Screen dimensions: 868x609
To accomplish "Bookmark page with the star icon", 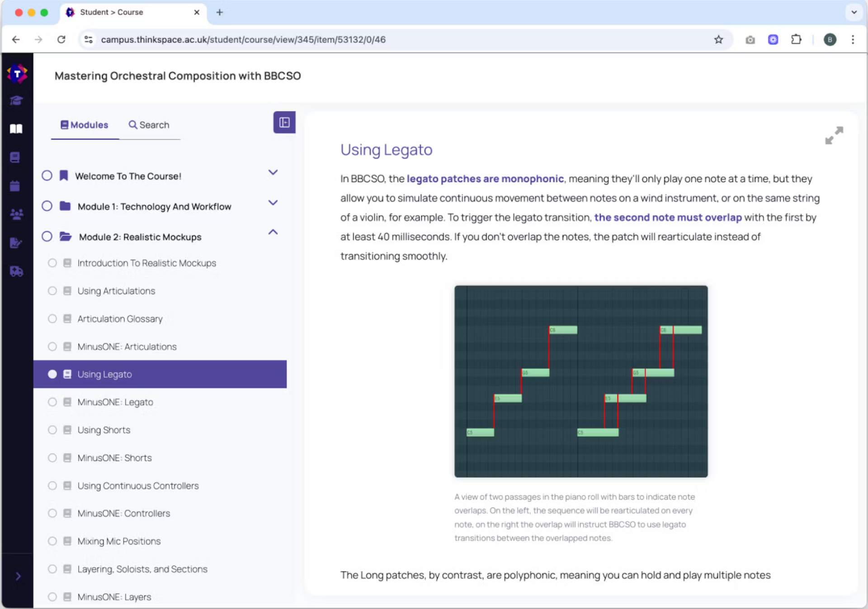I will pos(718,39).
